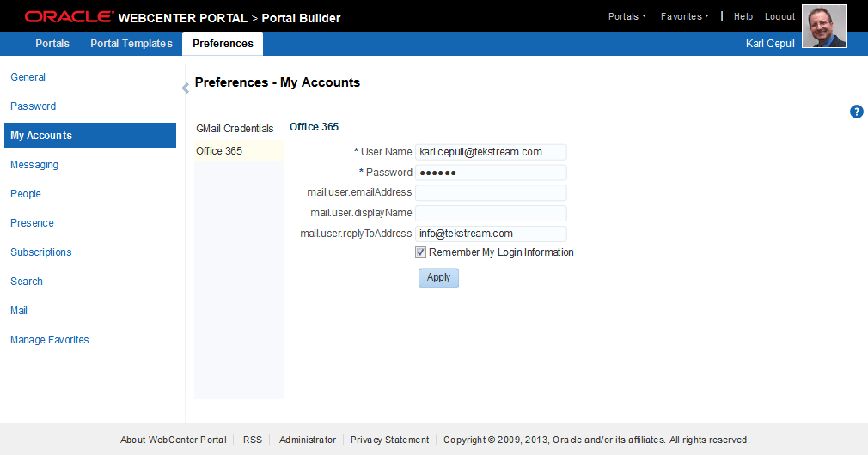868x455 pixels.
Task: Click the Office 365 form heading
Action: click(314, 127)
